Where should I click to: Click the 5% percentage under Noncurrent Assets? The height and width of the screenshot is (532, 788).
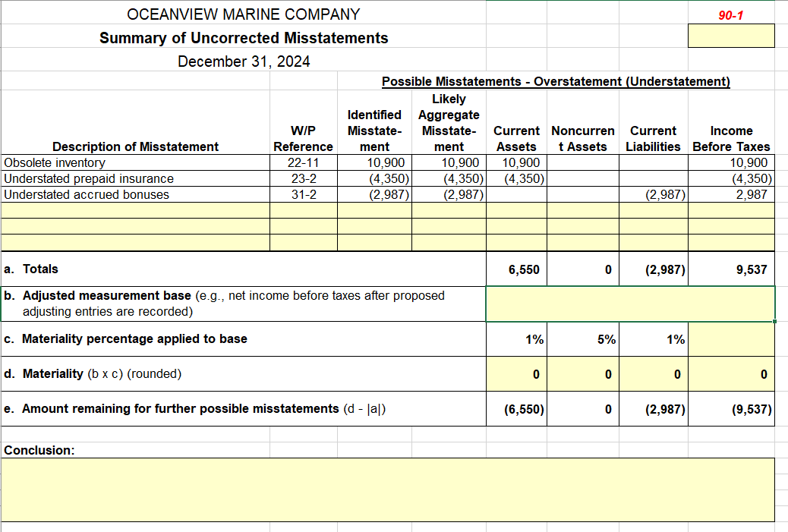(x=582, y=338)
